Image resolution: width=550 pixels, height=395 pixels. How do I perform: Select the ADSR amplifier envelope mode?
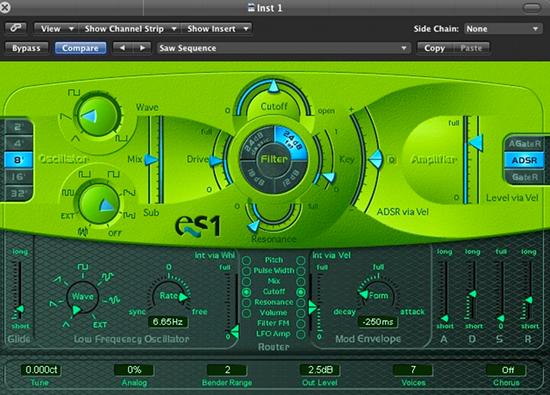coord(524,160)
